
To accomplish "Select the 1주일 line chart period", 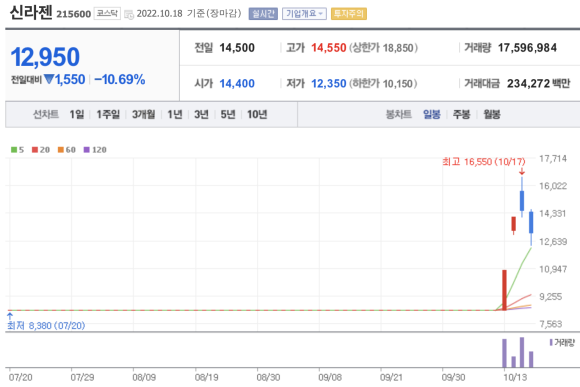I will pyautogui.click(x=108, y=114).
